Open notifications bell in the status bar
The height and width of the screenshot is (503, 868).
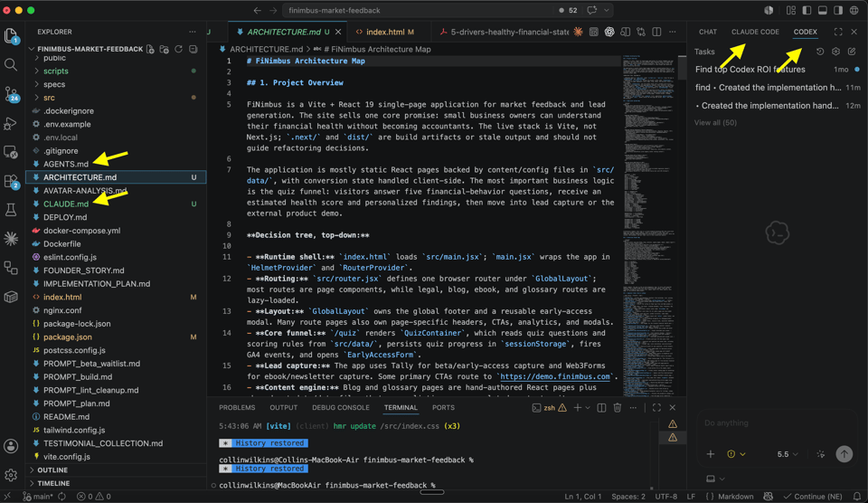(x=857, y=497)
